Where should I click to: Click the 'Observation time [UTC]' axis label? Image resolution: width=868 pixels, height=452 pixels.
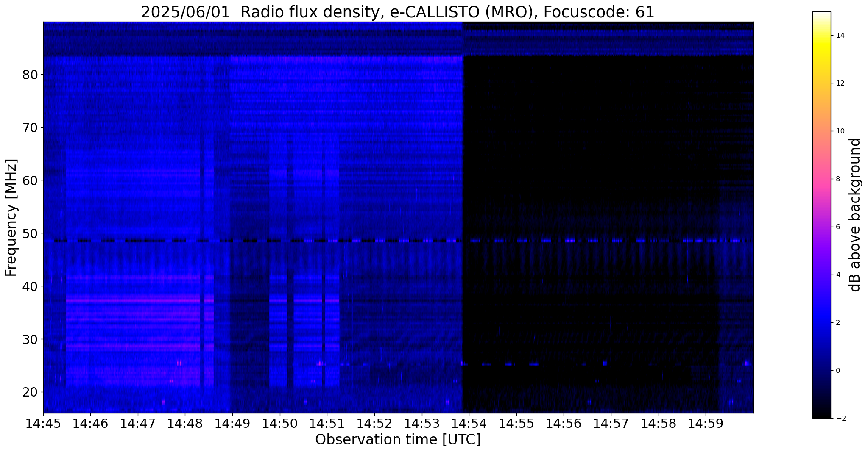398,440
